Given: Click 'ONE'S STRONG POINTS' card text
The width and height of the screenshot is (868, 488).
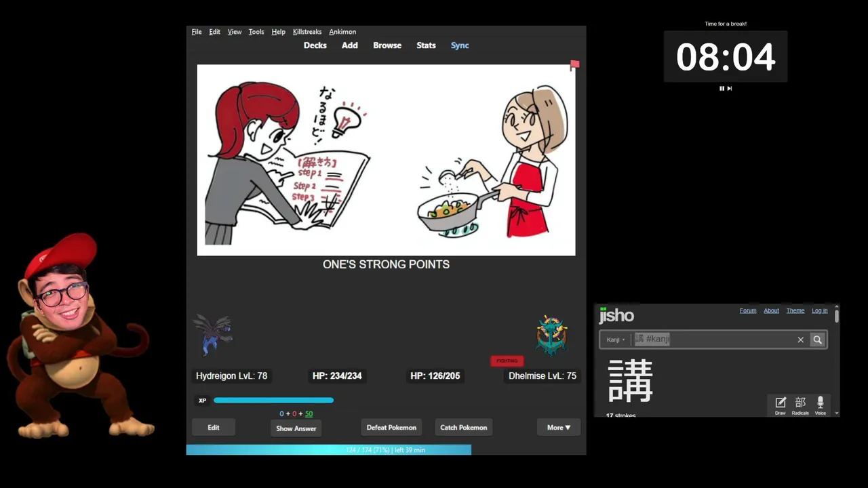Looking at the screenshot, I should [x=386, y=264].
